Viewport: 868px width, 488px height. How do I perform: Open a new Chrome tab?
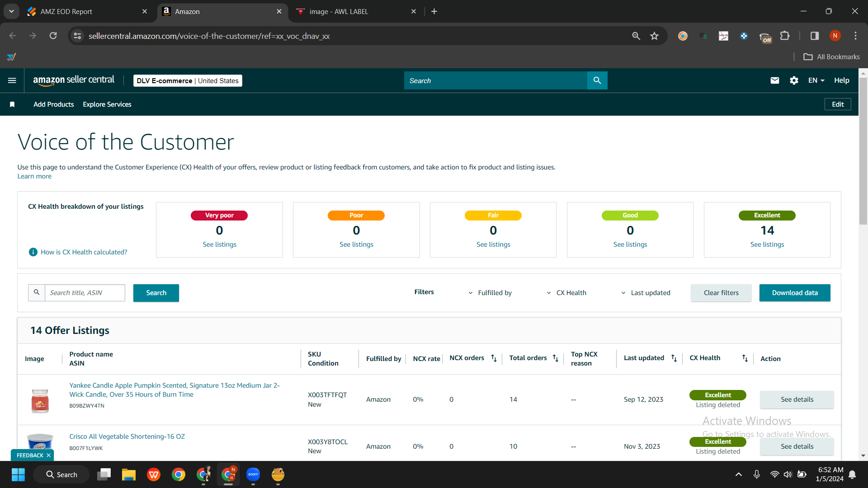(x=434, y=11)
